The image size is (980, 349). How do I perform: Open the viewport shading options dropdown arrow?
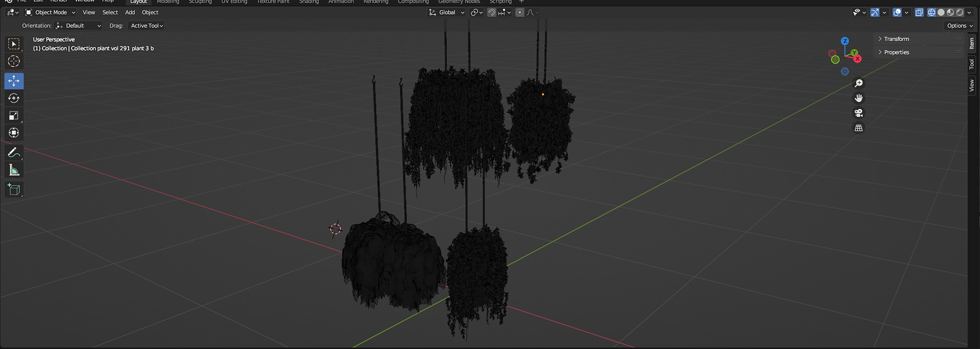pos(969,13)
